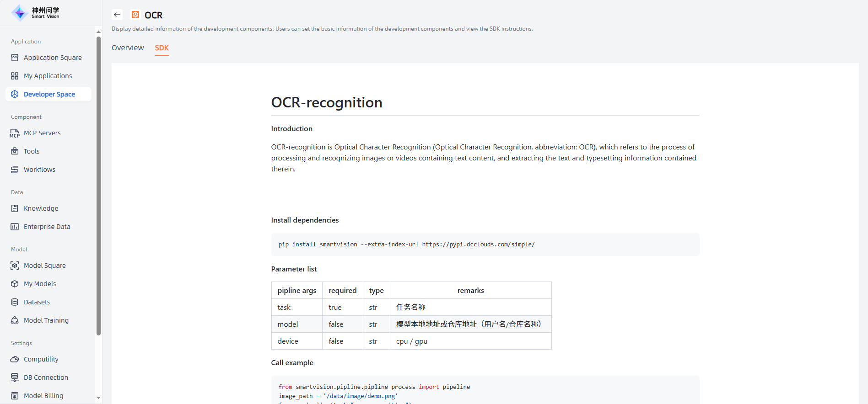Click the Application Square store icon

(15, 58)
